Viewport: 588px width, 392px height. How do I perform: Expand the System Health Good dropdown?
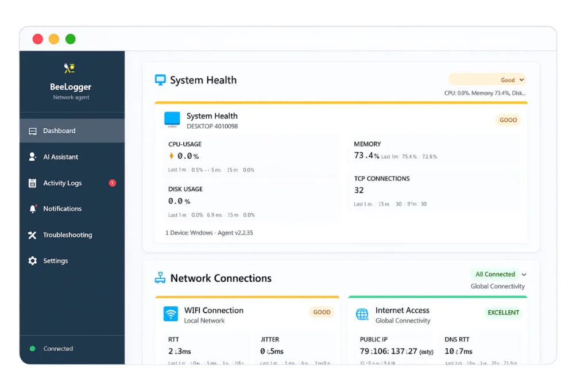pyautogui.click(x=521, y=80)
